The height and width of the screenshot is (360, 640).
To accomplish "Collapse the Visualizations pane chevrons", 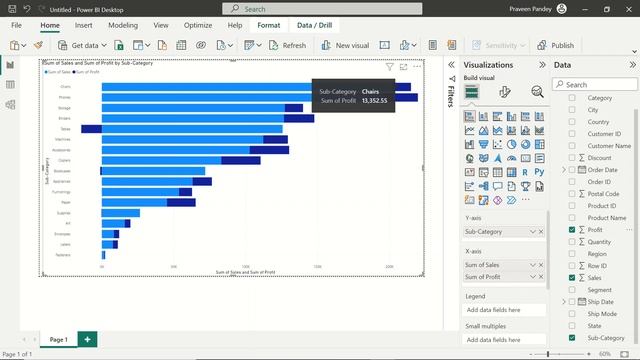I will pyautogui.click(x=542, y=65).
